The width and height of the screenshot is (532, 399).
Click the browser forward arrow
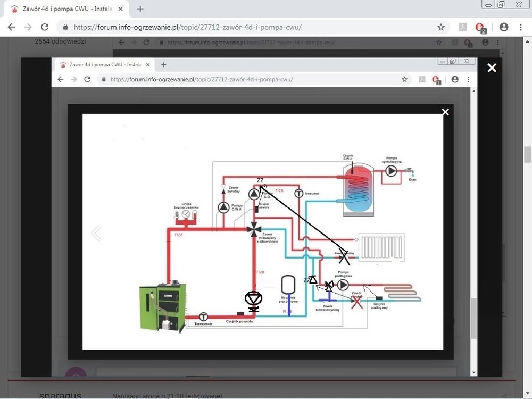click(x=28, y=27)
